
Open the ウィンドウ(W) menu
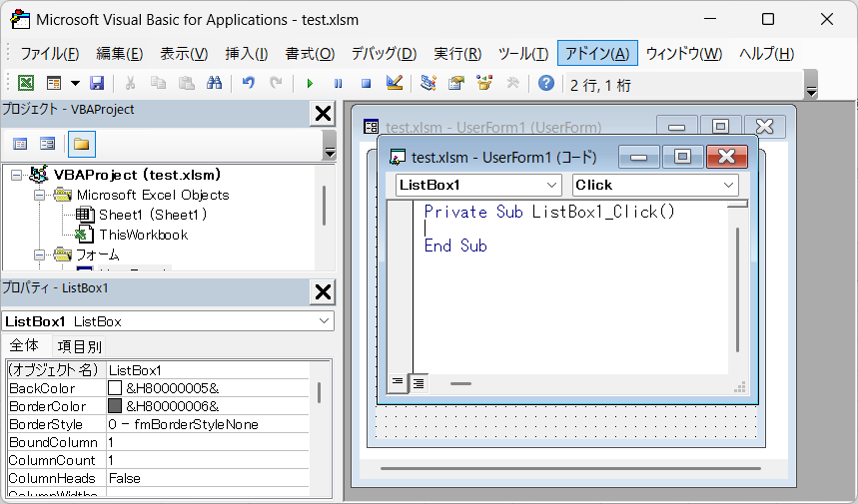[x=684, y=54]
